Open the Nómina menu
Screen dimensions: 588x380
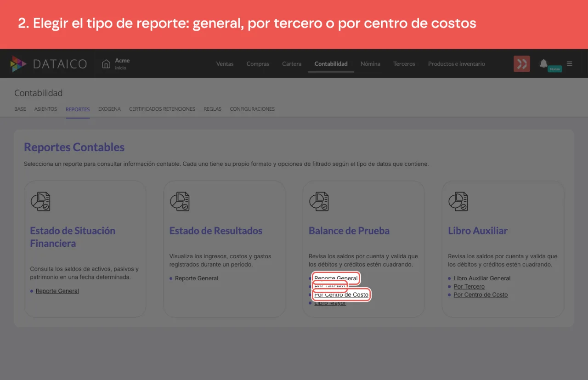[370, 64]
